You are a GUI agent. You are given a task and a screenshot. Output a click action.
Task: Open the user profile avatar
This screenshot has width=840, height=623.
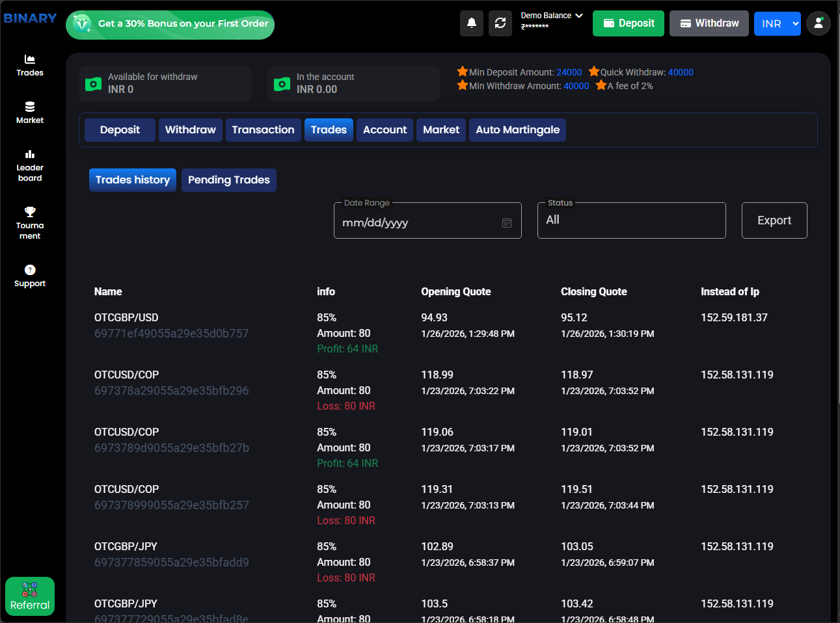point(818,23)
